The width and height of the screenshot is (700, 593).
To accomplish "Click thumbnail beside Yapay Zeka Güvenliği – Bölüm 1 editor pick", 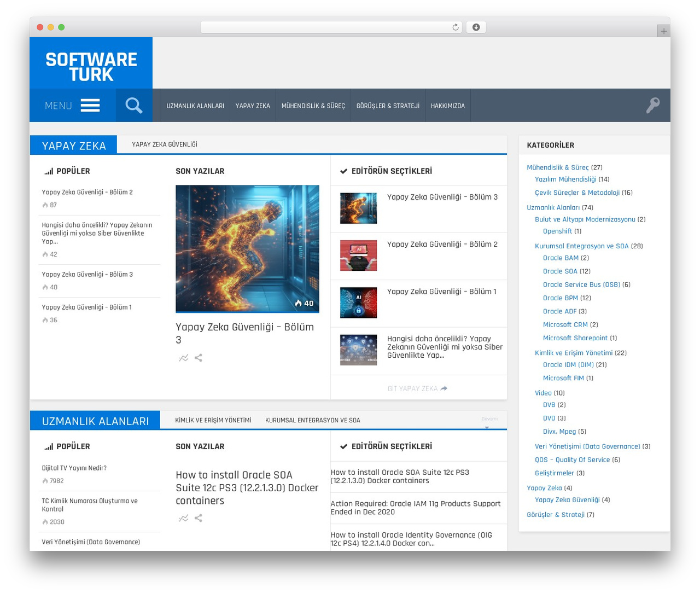I will click(x=359, y=303).
